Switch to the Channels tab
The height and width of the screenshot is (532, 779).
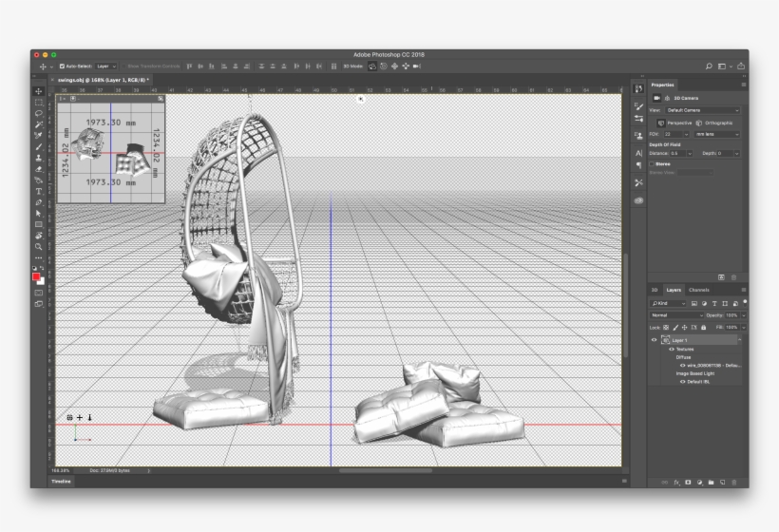click(699, 290)
